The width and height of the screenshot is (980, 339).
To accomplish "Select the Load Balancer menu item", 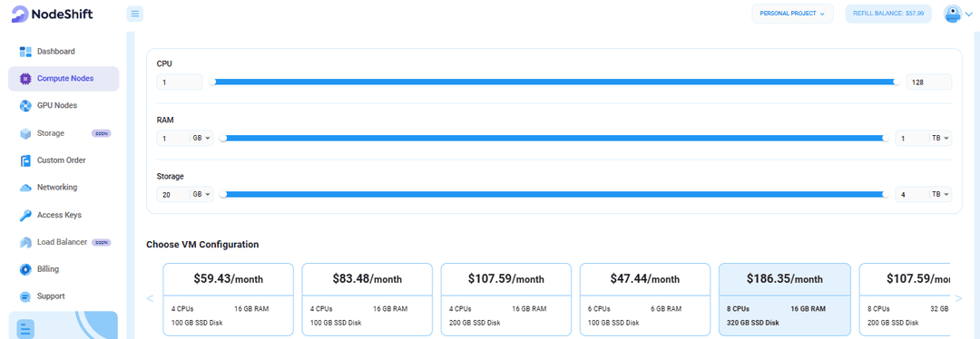I will tap(64, 242).
